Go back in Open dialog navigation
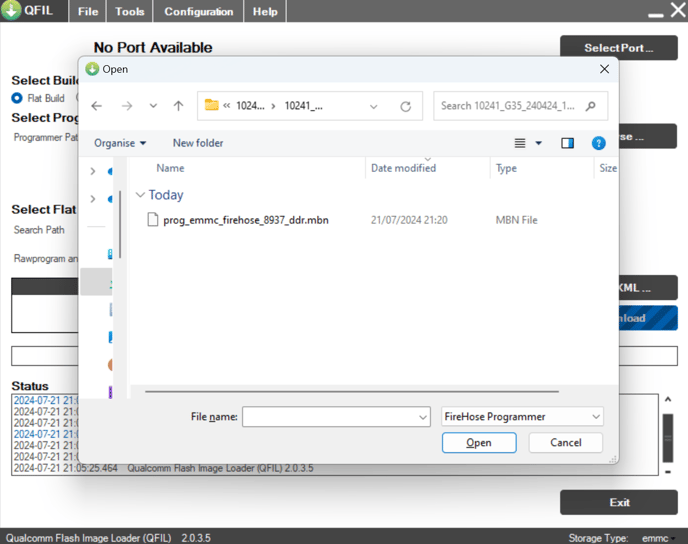Viewport: 688px width, 544px height. point(97,106)
